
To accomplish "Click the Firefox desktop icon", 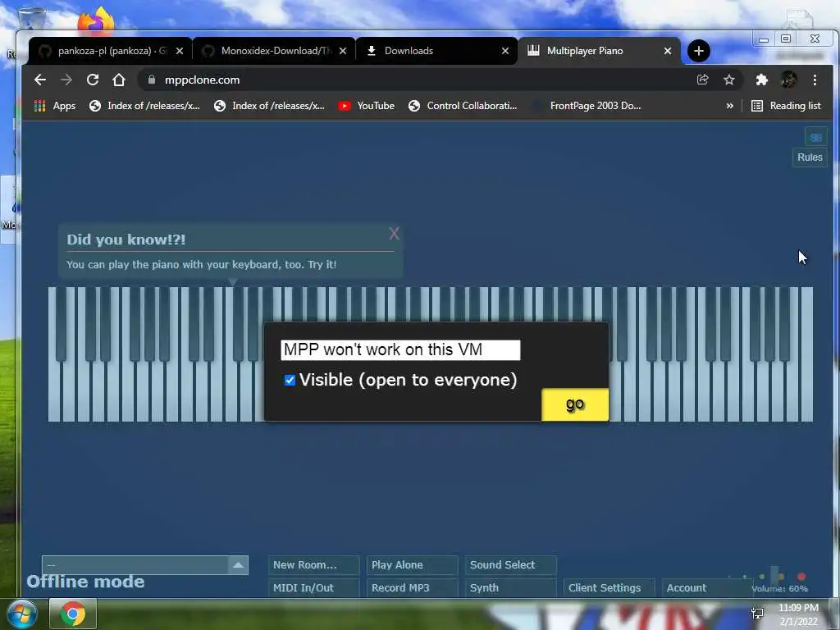I will (x=96, y=20).
